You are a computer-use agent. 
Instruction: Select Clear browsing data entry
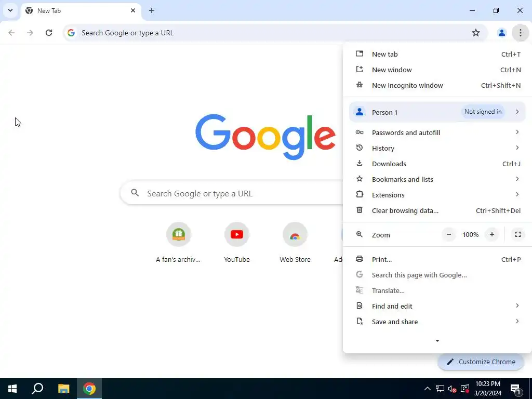click(437, 211)
